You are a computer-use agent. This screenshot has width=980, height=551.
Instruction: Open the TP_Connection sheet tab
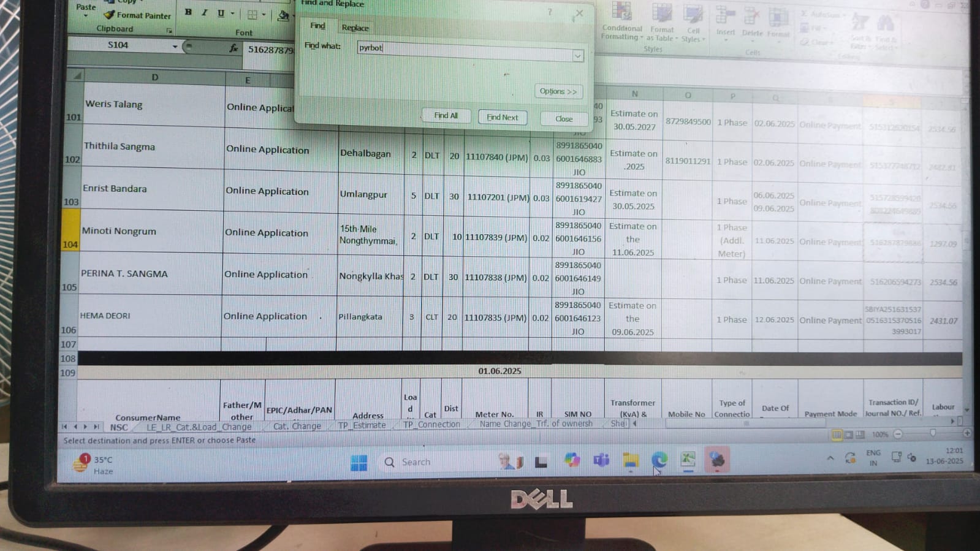coord(431,425)
